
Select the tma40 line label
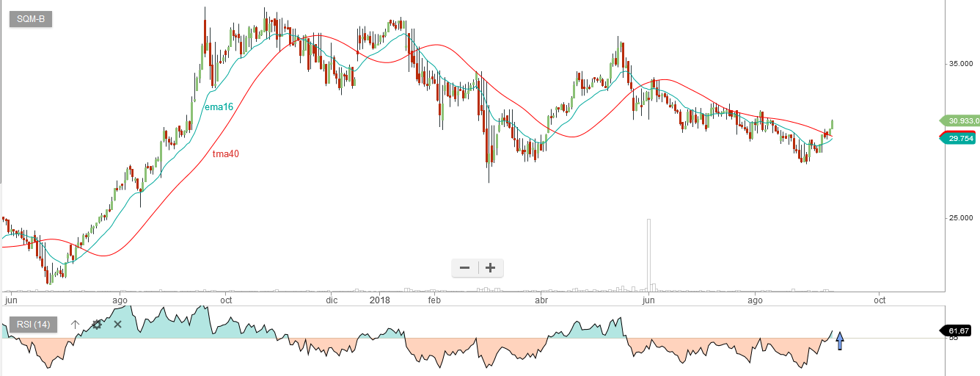tap(225, 154)
